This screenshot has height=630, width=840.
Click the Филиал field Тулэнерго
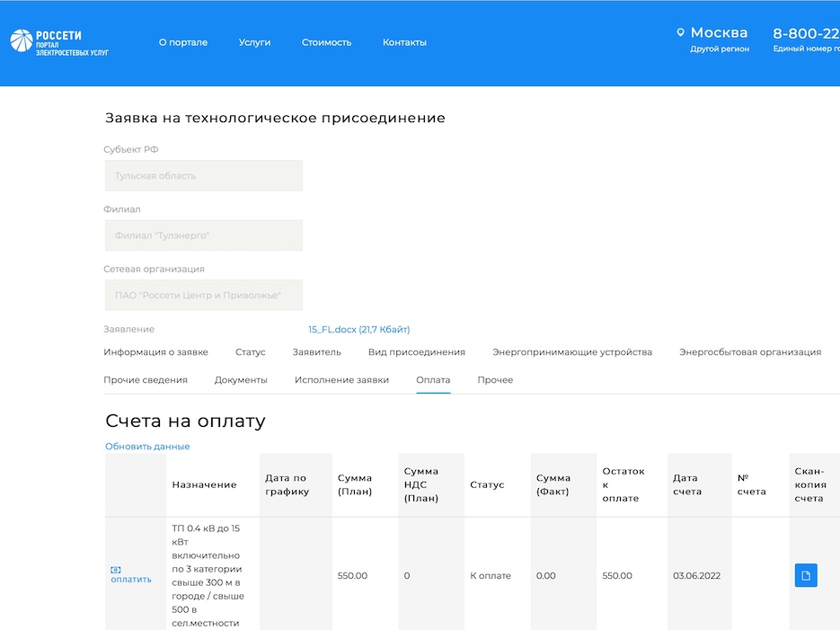coord(204,235)
